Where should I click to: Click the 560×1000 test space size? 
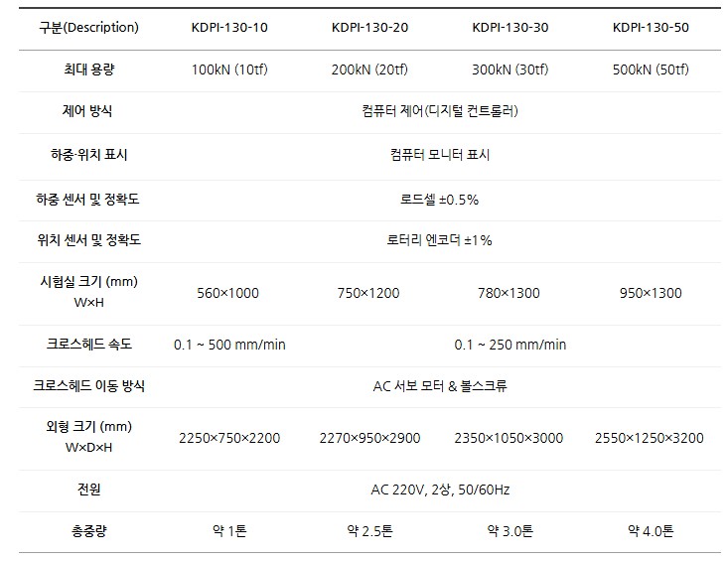(229, 293)
